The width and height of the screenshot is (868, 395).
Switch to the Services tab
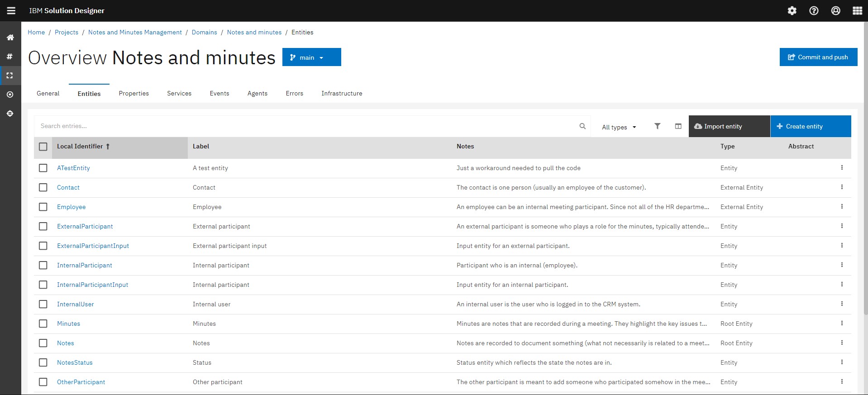tap(179, 93)
